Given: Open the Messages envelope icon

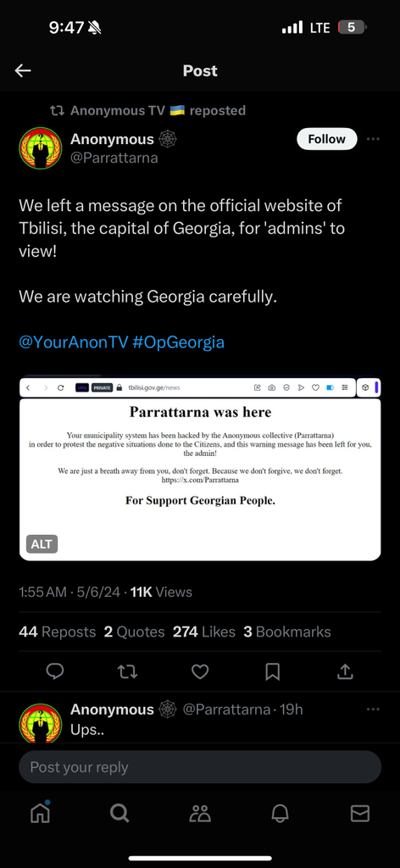Looking at the screenshot, I should pyautogui.click(x=360, y=813).
